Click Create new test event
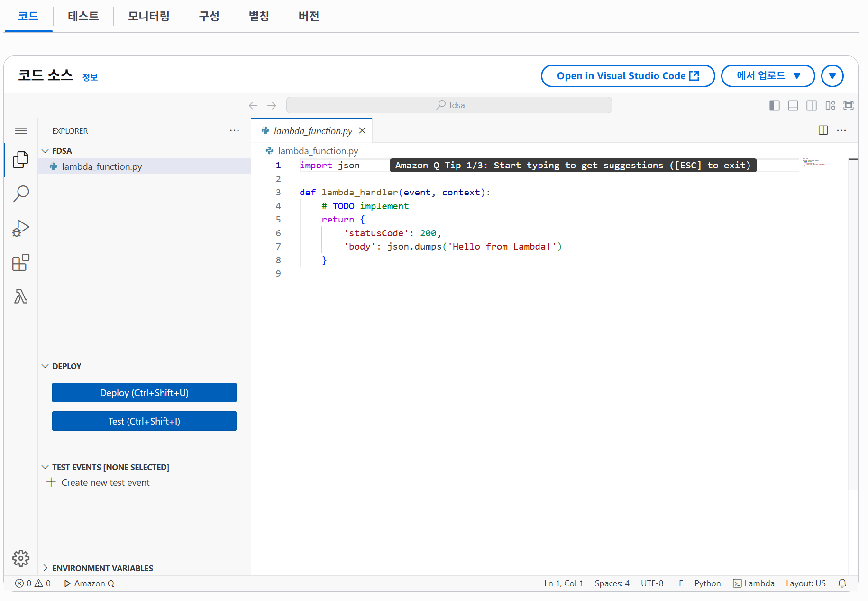Image resolution: width=868 pixels, height=601 pixels. [99, 482]
